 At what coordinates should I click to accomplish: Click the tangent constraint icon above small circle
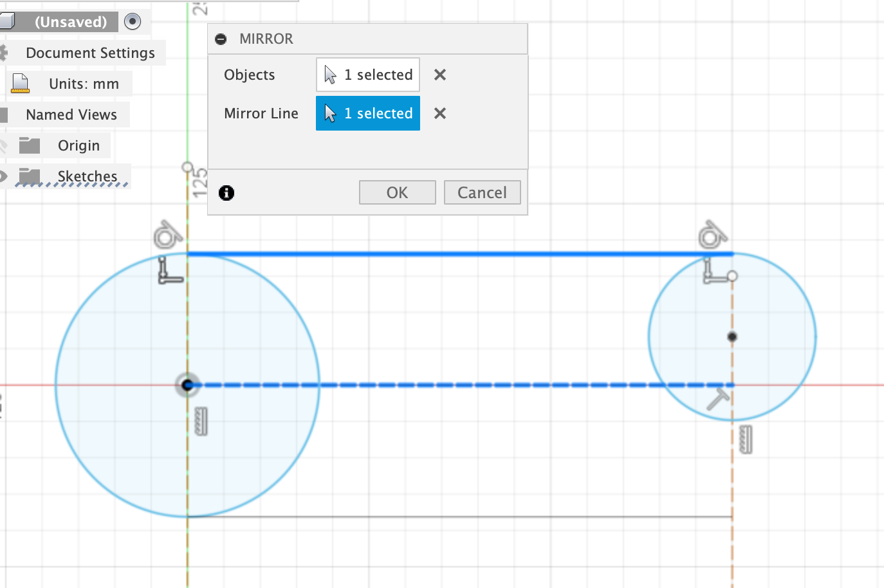tap(712, 235)
